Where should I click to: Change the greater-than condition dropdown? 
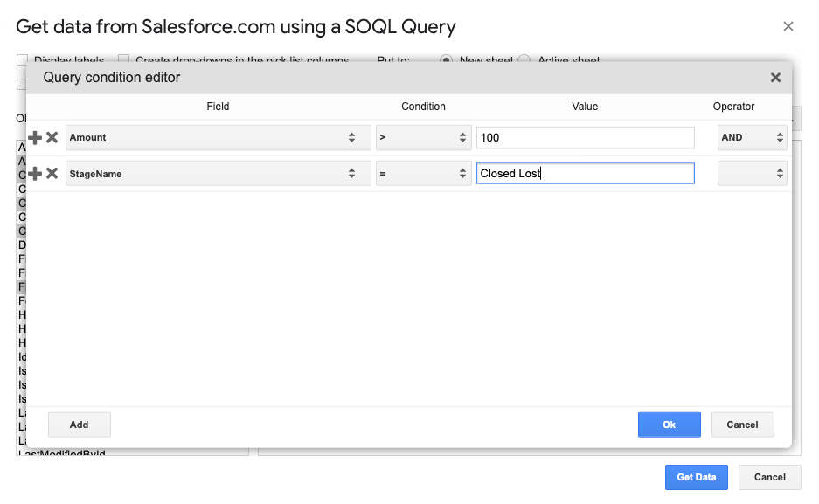pyautogui.click(x=424, y=137)
